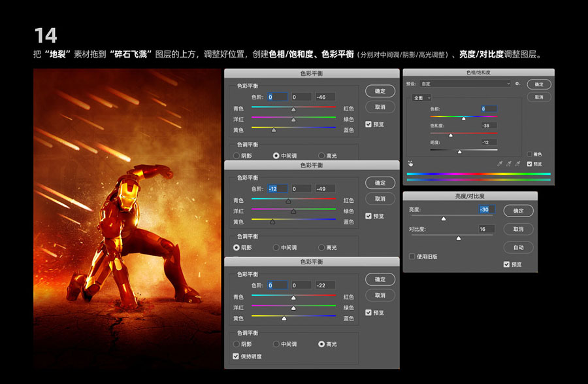Click 确定 in the 亮度/对比度 dialog

518,211
